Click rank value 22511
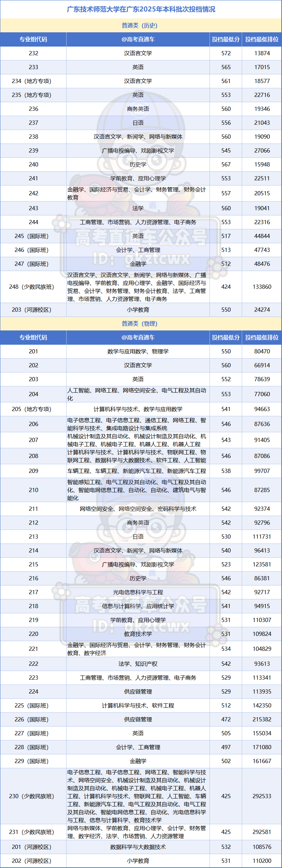 262,178
